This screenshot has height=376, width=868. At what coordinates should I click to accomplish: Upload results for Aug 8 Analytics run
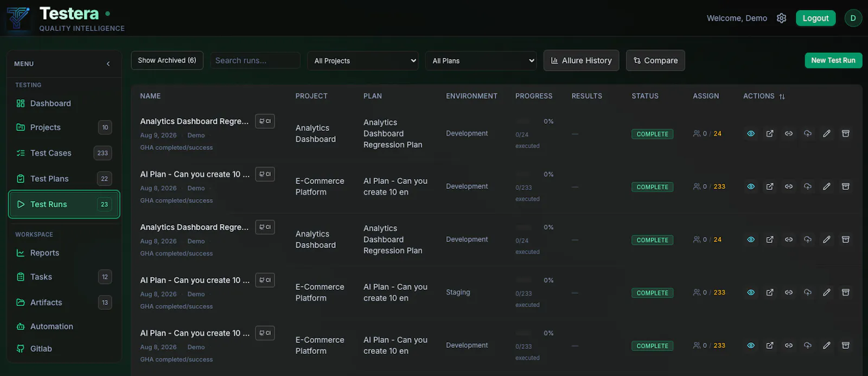coord(808,239)
